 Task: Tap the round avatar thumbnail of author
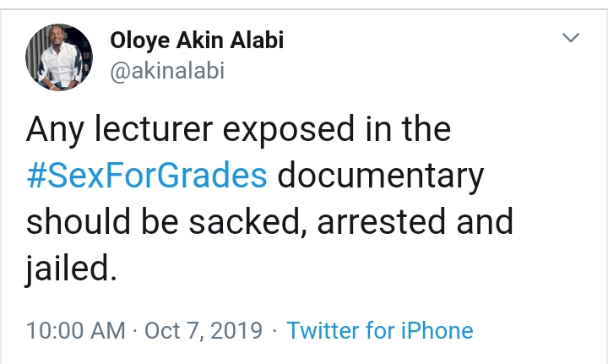click(x=59, y=56)
